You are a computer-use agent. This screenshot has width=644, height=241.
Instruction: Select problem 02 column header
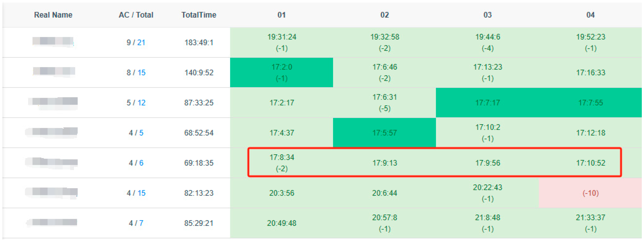tap(384, 15)
